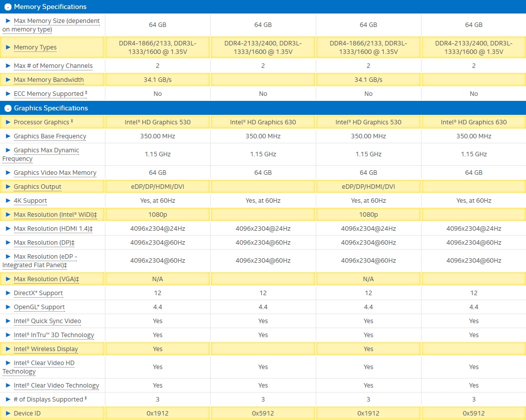Expand the Graphics Output row arrow
This screenshot has width=526, height=420.
(x=8, y=187)
